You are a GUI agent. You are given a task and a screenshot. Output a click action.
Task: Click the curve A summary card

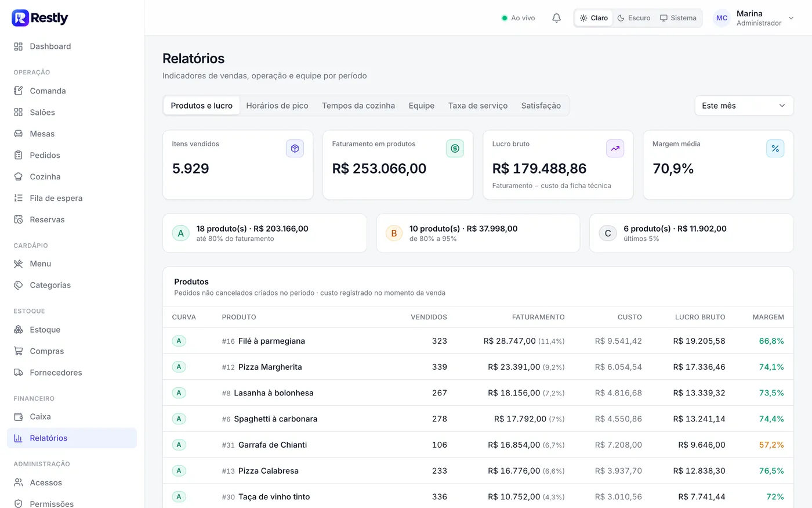click(x=264, y=233)
